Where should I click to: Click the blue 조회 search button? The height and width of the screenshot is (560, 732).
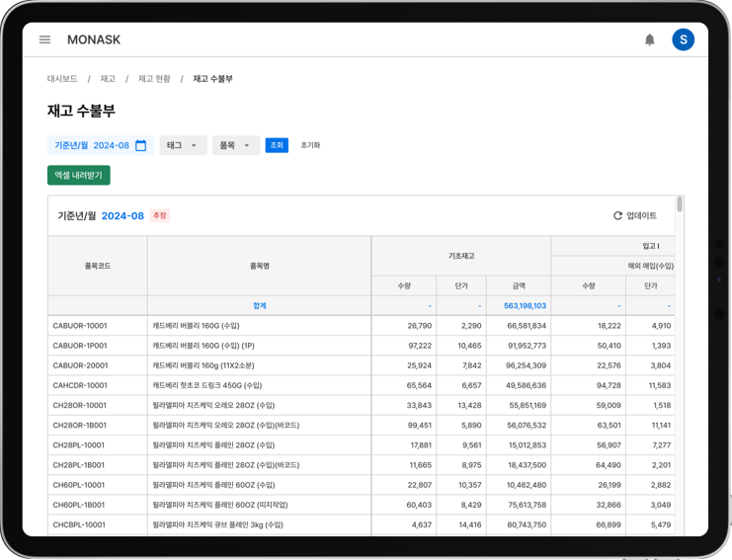tap(277, 145)
